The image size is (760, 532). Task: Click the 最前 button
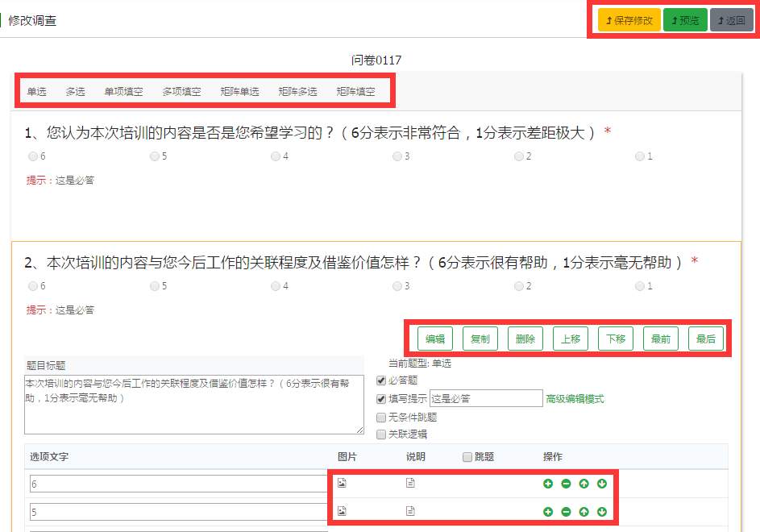click(661, 339)
